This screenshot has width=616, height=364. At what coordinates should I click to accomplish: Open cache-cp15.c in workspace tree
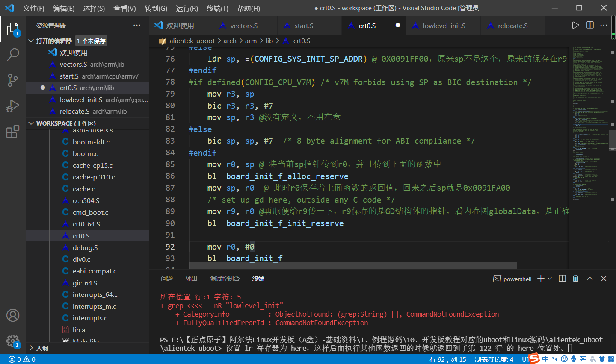click(87, 165)
